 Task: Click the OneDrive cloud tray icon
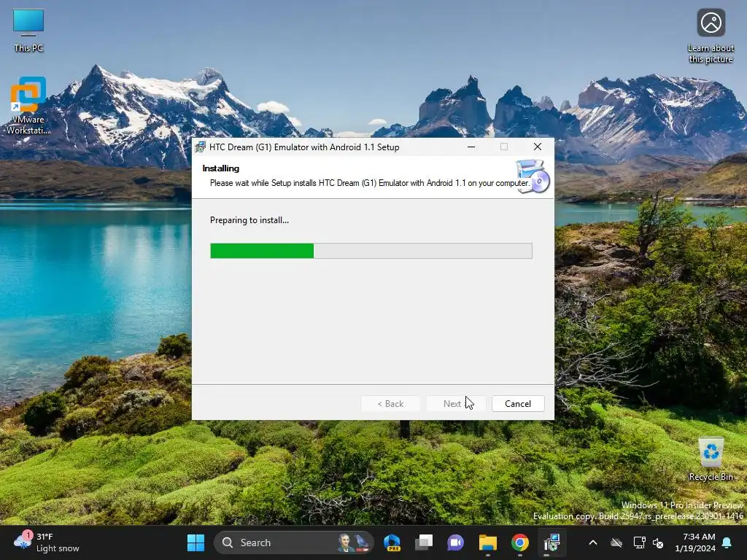click(x=616, y=542)
